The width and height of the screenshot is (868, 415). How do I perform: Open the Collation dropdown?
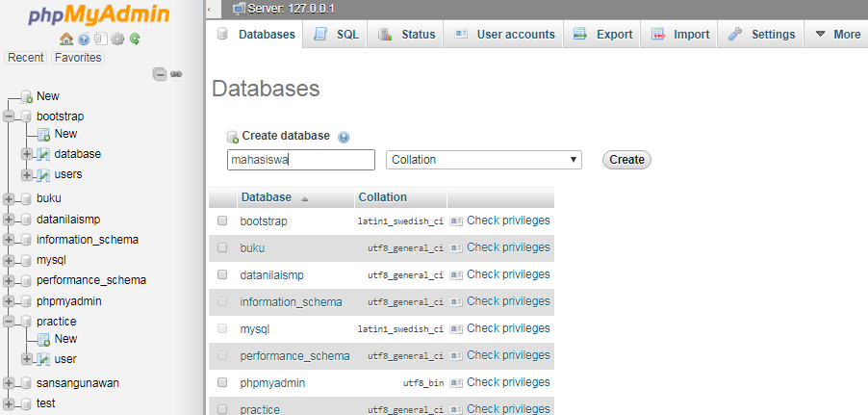coord(484,160)
